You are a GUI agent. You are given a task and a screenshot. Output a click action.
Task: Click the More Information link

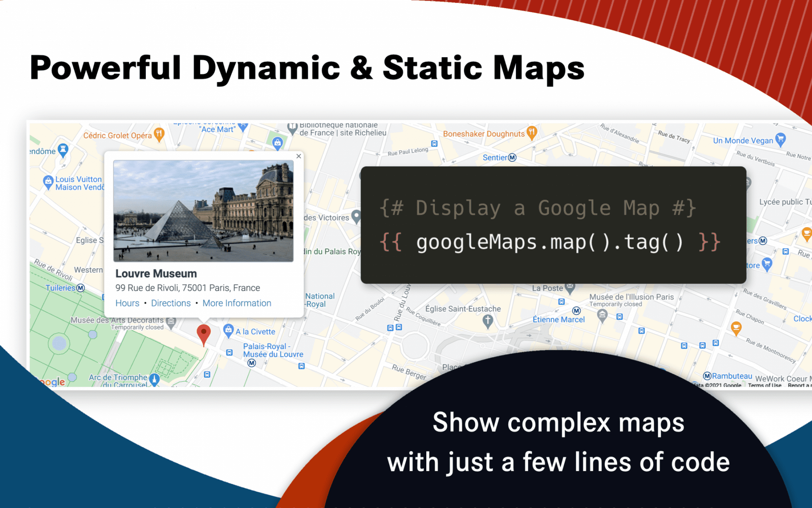[237, 303]
